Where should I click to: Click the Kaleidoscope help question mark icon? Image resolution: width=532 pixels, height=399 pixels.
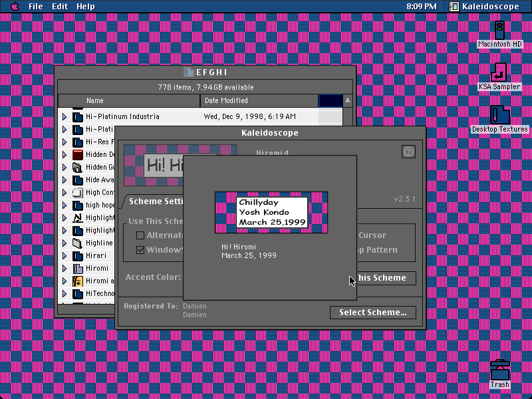coord(408,152)
